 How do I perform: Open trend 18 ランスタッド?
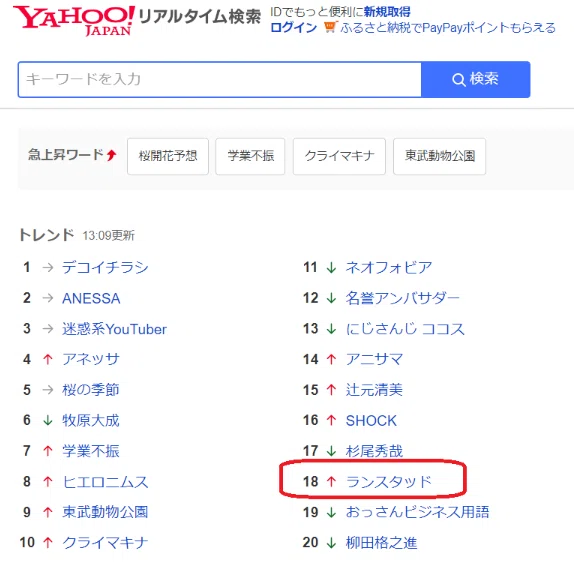(x=389, y=482)
